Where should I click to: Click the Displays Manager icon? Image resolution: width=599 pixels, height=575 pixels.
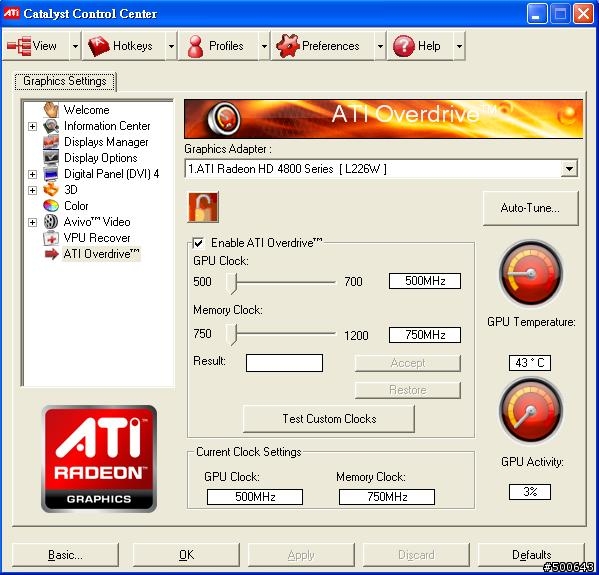[51, 142]
